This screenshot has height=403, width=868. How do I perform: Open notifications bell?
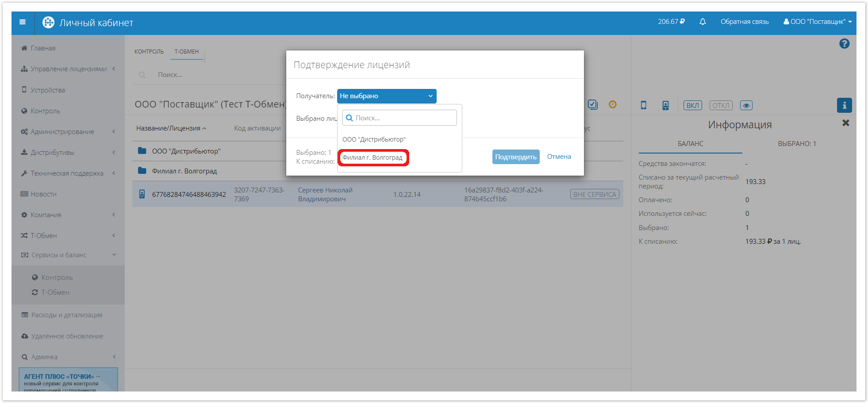pos(703,22)
